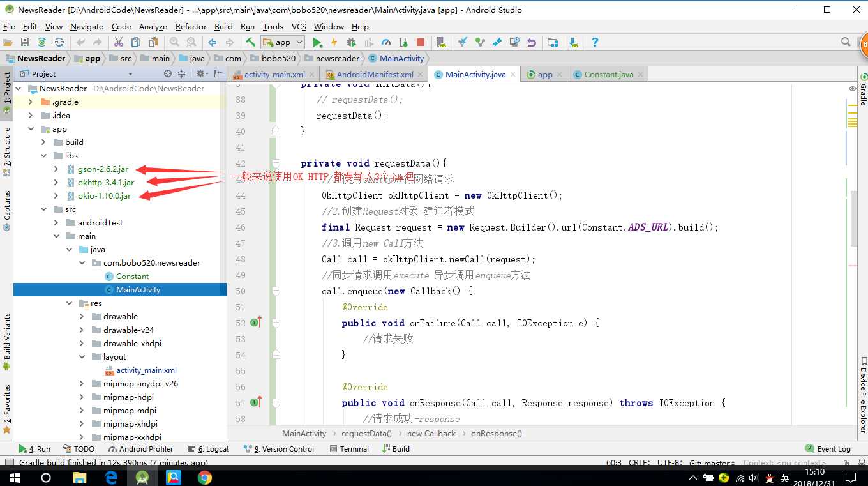Open AVD Manager device icon
The width and height of the screenshot is (868, 486).
(441, 42)
